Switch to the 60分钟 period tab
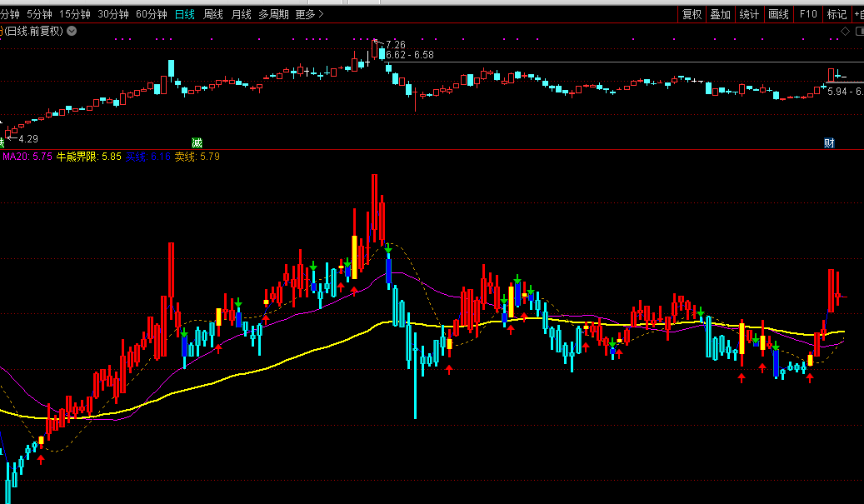Screen dimensions: 864x504 152,14
